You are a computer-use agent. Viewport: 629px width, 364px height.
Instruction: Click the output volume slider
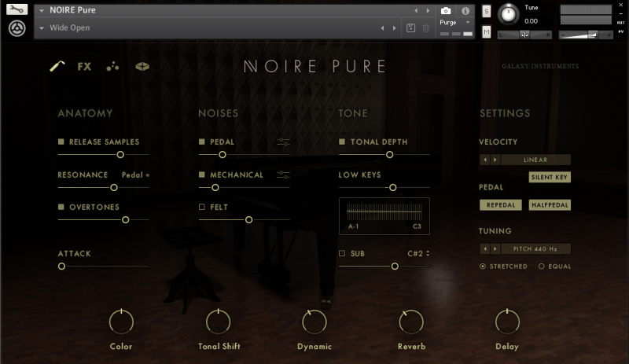point(586,35)
